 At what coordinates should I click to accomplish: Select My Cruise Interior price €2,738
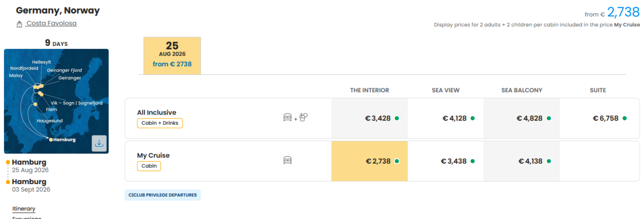[369, 161]
